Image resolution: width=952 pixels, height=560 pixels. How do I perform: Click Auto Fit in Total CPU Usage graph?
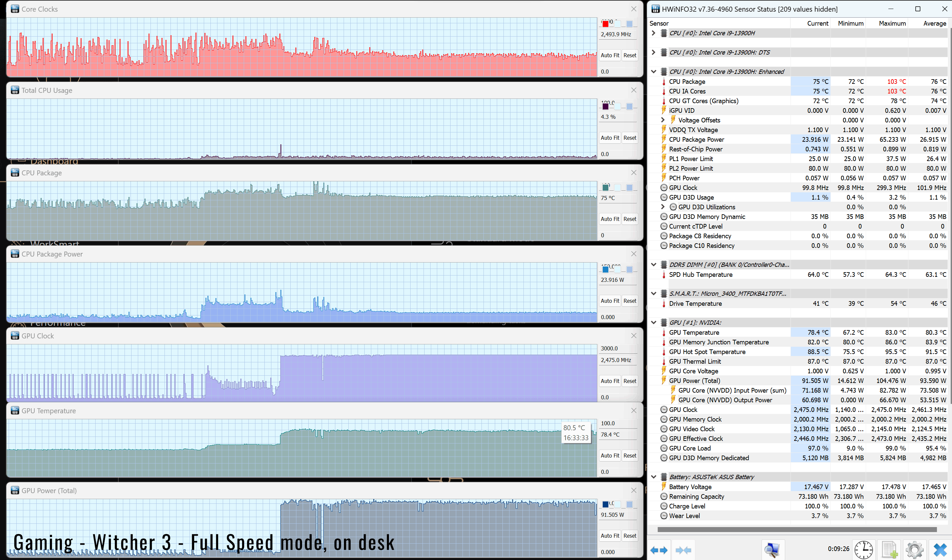click(x=610, y=138)
